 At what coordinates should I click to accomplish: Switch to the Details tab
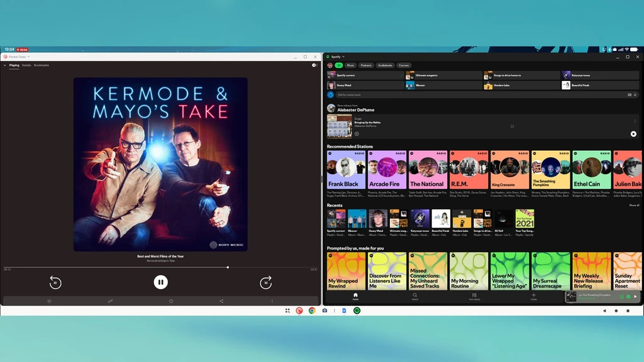click(x=26, y=65)
